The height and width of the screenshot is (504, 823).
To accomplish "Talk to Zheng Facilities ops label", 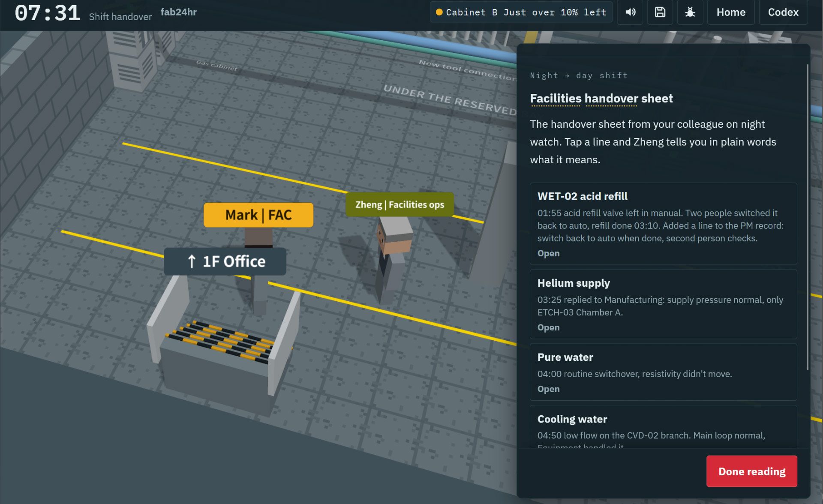I will (x=399, y=205).
